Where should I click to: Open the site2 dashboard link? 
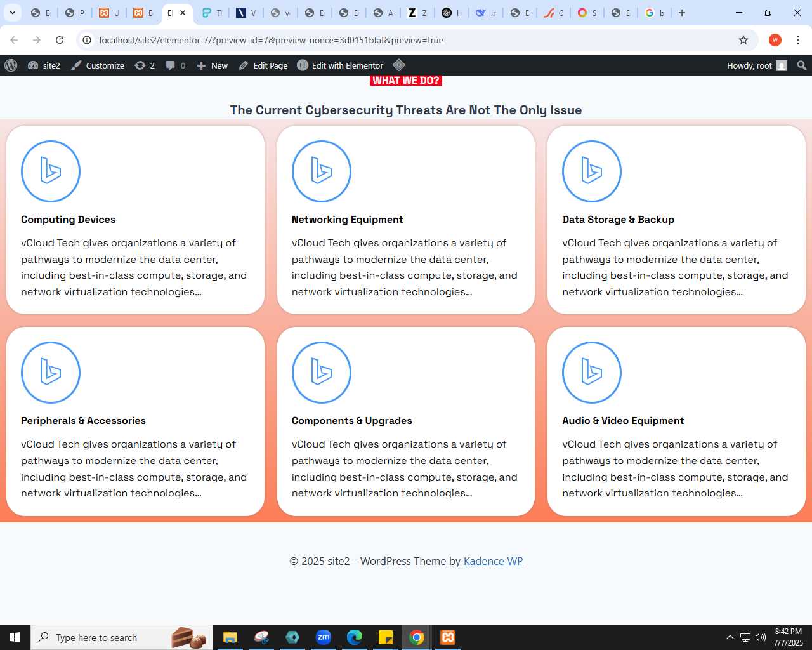(44, 65)
